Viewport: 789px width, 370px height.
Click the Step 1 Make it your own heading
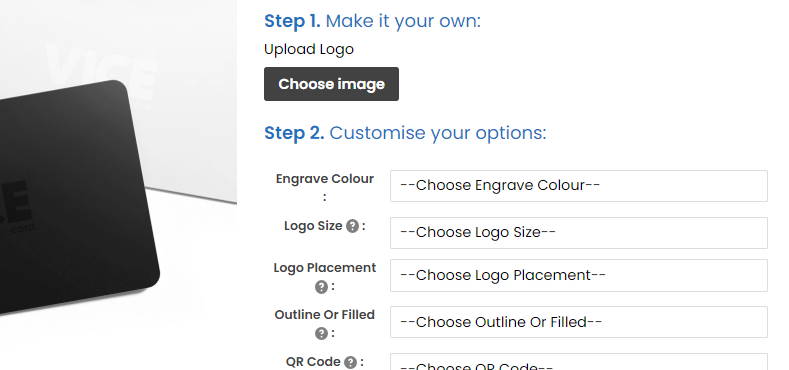pyautogui.click(x=372, y=21)
